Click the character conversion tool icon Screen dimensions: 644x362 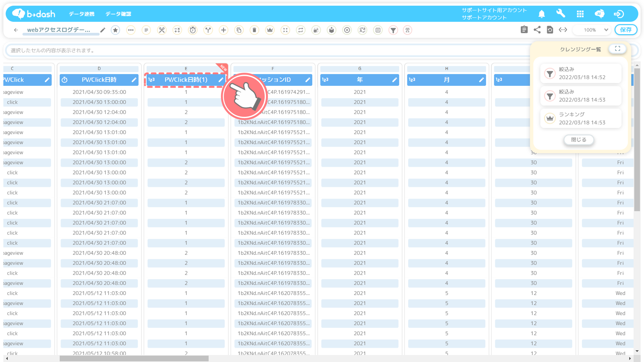click(363, 30)
